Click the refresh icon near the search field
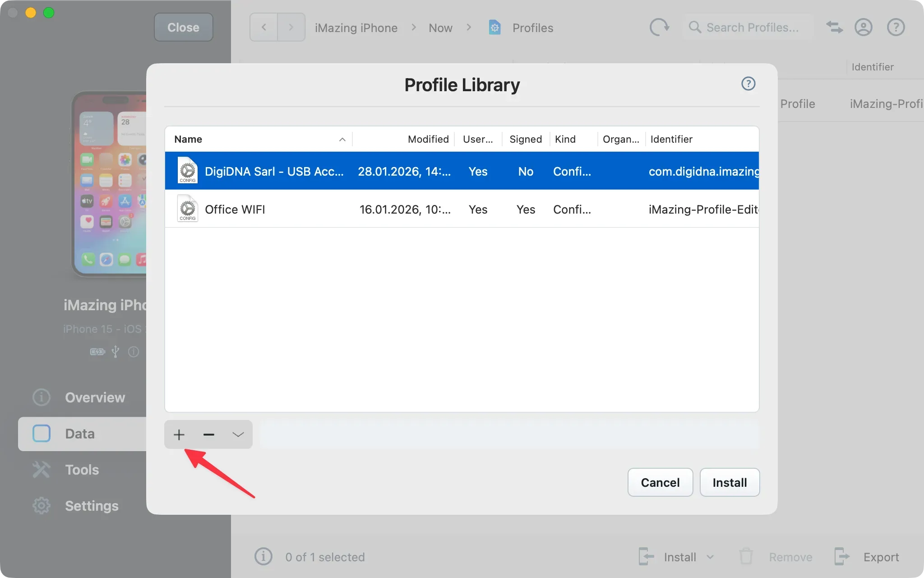The width and height of the screenshot is (924, 578). coord(659,27)
